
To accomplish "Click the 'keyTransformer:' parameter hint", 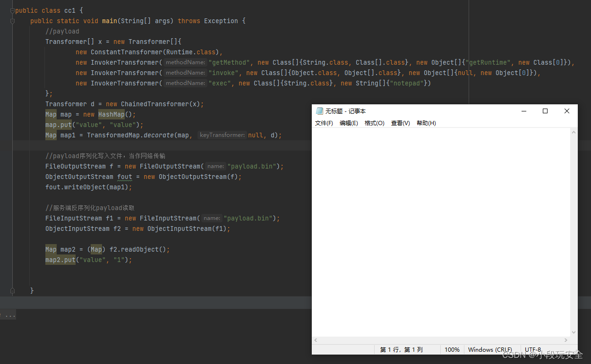I will coord(222,135).
